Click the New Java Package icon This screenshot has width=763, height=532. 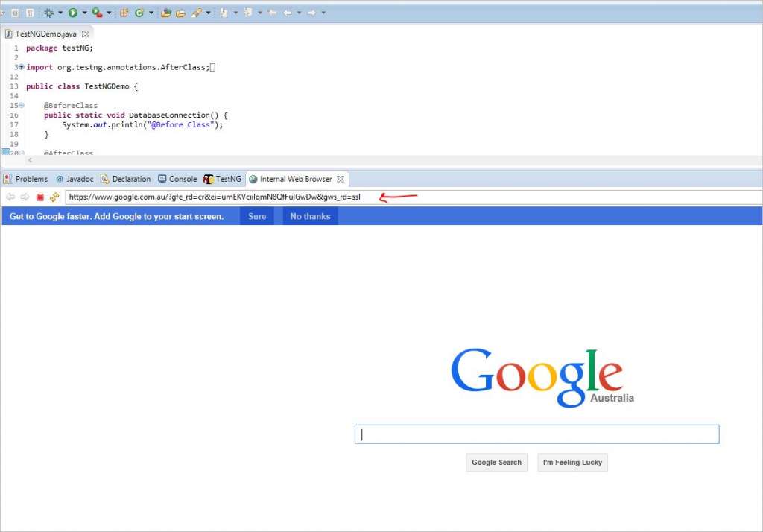pos(124,13)
